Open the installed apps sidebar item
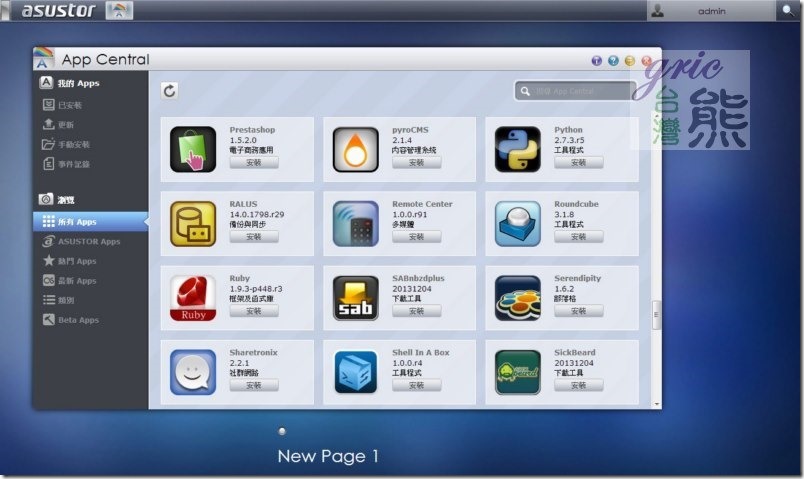Viewport: 804px width, 479px height. coord(90,105)
